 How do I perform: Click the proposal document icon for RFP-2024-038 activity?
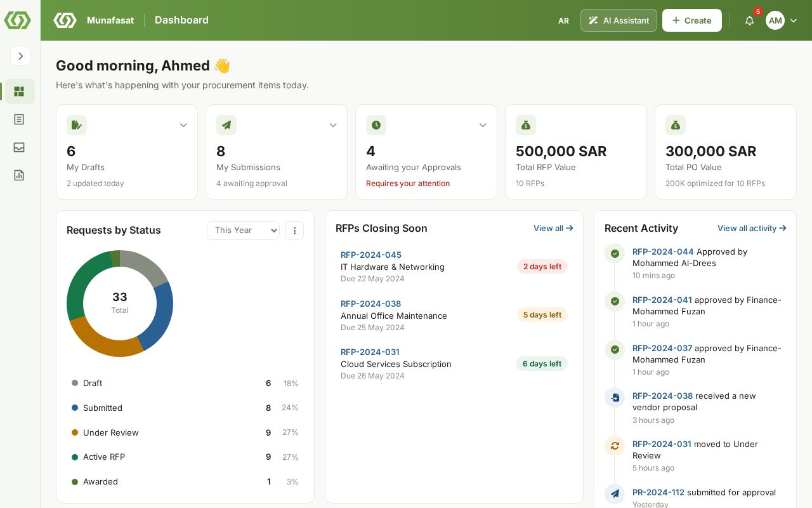coord(615,398)
